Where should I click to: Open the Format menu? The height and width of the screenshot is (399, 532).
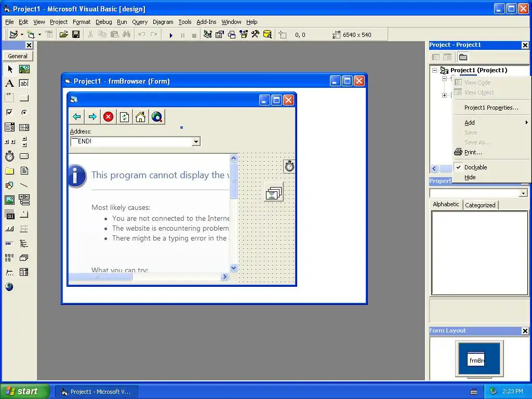82,22
